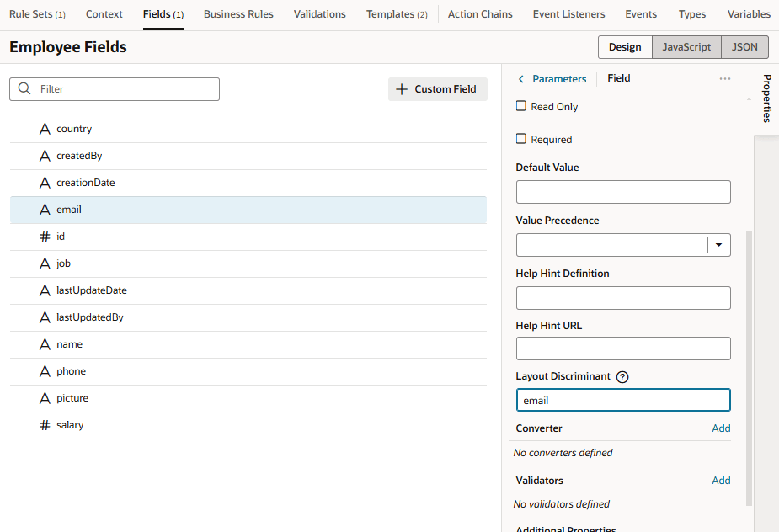
Task: Click the Default Value input field
Action: click(622, 192)
